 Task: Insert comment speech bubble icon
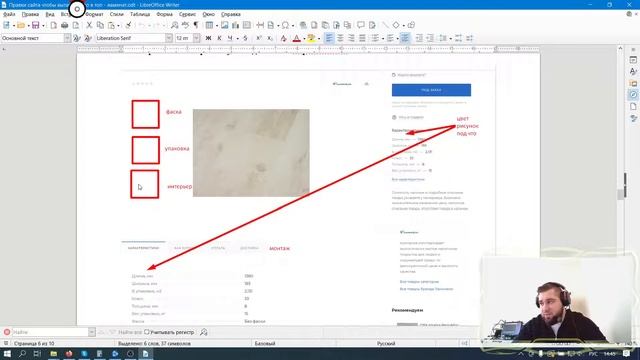pos(361,25)
